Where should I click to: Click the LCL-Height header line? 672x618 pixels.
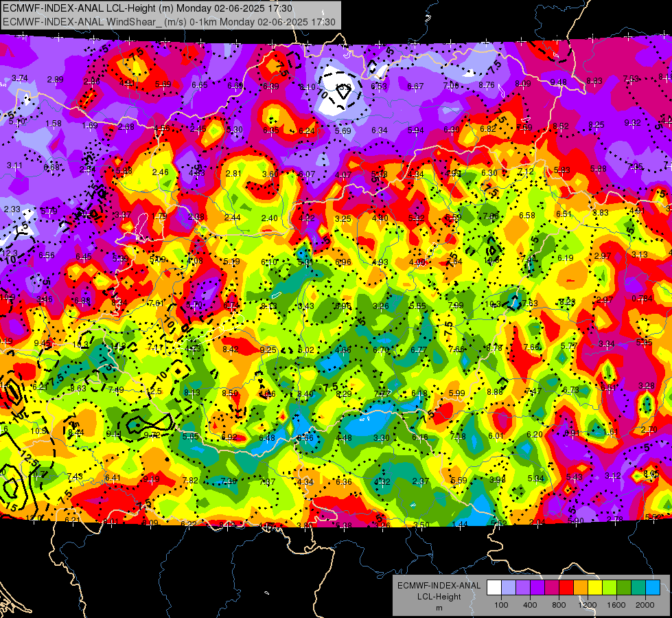coord(148,8)
